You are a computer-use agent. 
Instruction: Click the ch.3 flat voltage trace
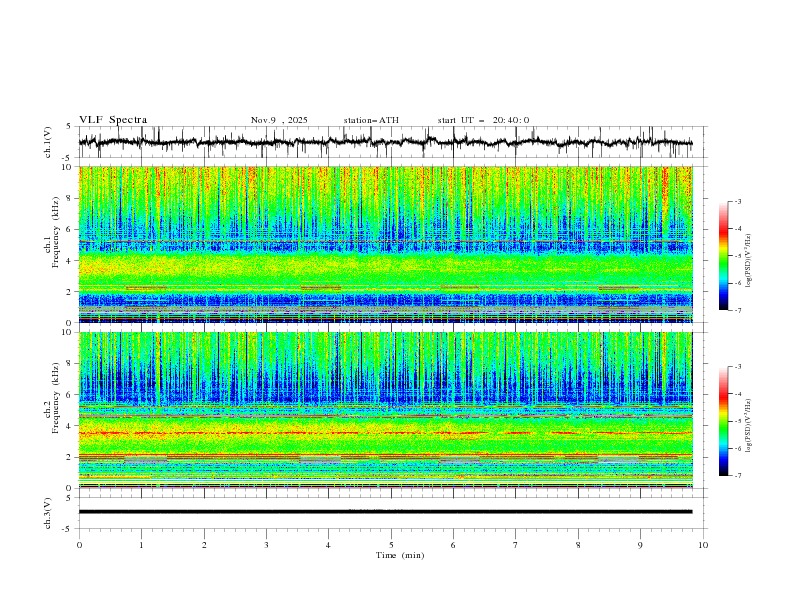[x=385, y=512]
